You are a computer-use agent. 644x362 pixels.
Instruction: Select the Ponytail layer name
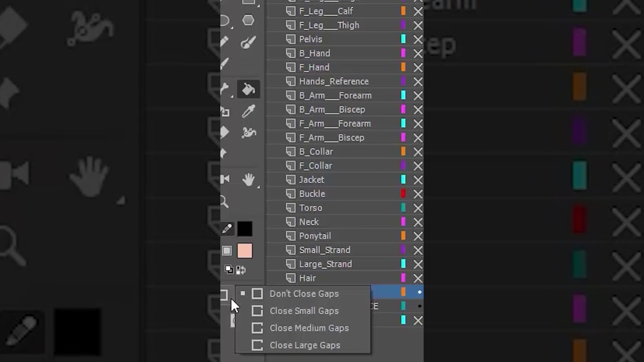click(x=315, y=236)
